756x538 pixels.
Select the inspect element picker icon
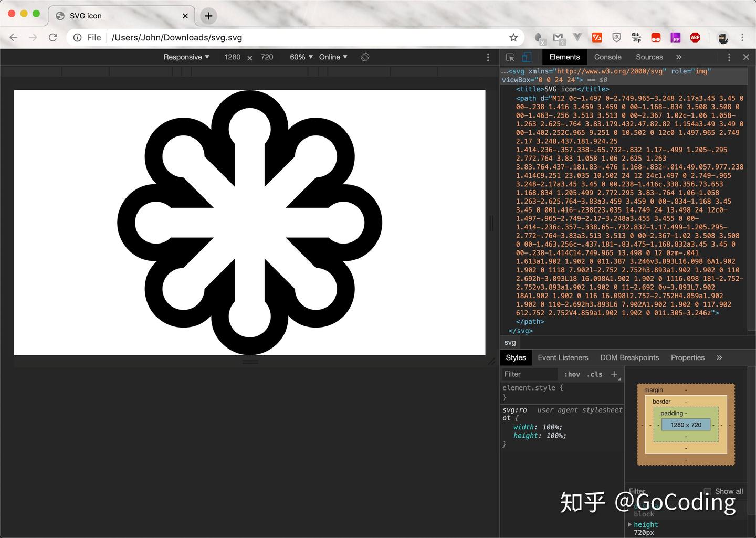pyautogui.click(x=509, y=57)
